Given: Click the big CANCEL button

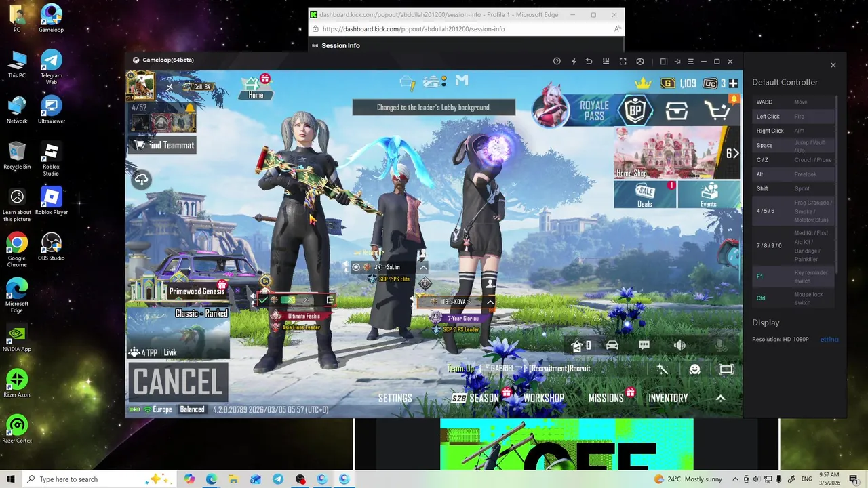Looking at the screenshot, I should pos(178,382).
